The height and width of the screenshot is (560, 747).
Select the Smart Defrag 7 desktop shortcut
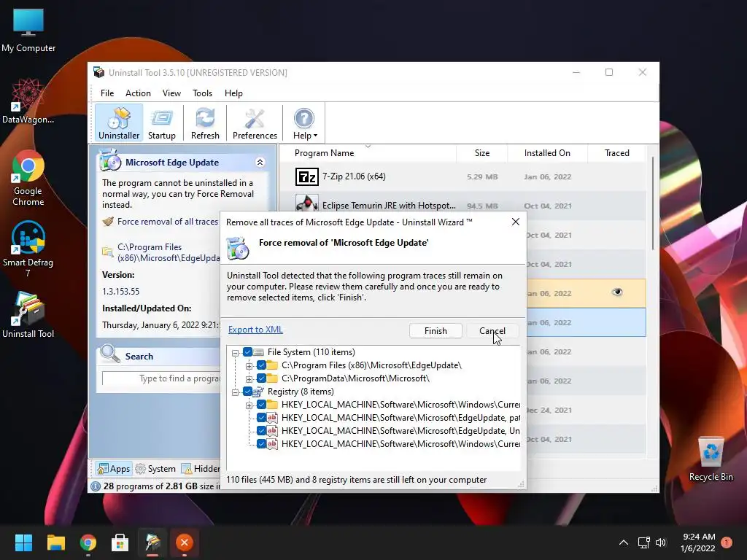coord(28,249)
